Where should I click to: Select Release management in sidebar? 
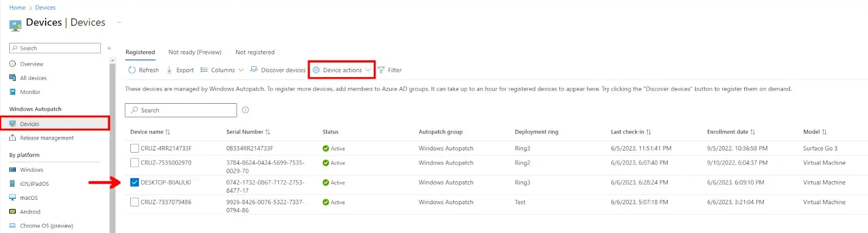47,138
